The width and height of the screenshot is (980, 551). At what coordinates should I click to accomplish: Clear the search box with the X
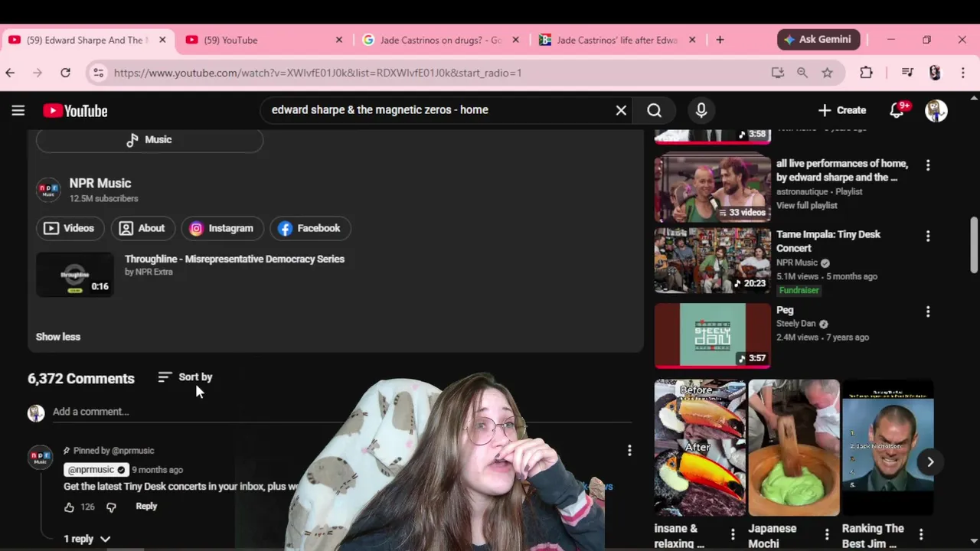click(x=621, y=110)
